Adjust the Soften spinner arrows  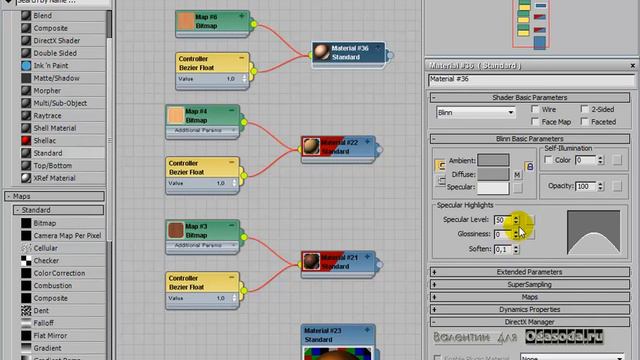516,249
